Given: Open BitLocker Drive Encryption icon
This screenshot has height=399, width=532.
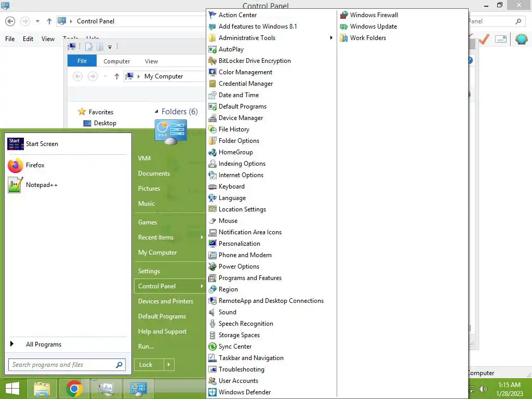Looking at the screenshot, I should pos(212,61).
